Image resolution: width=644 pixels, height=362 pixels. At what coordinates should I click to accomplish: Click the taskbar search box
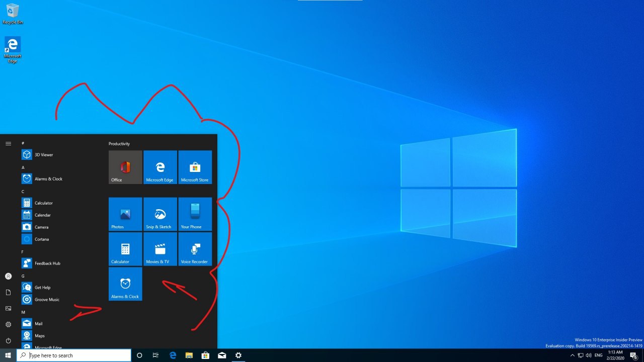[74, 355]
